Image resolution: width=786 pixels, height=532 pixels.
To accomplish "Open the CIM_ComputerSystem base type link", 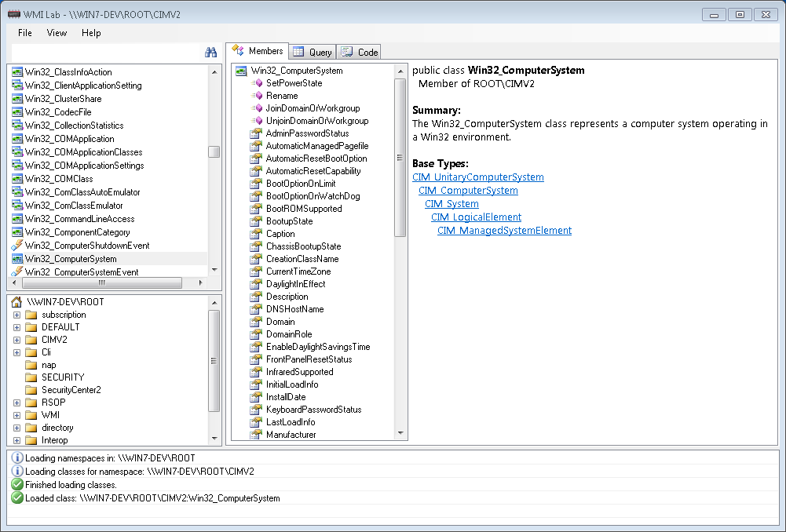I will coord(468,191).
